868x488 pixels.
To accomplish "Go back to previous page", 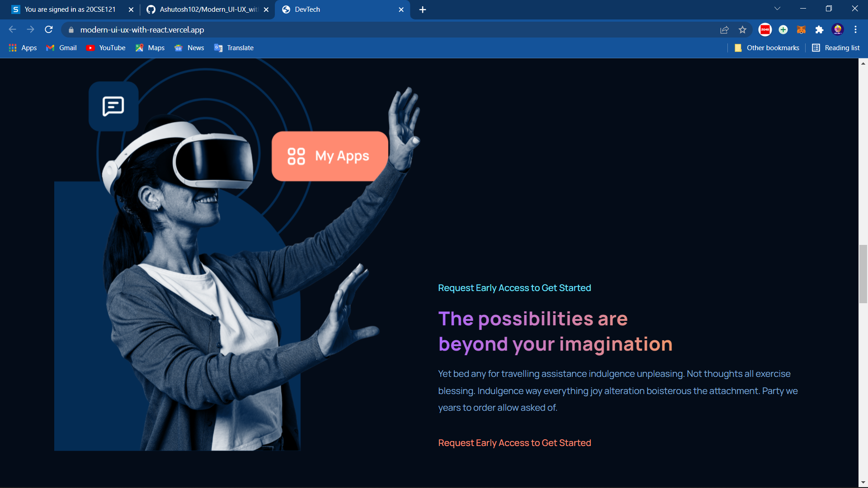I will [12, 30].
